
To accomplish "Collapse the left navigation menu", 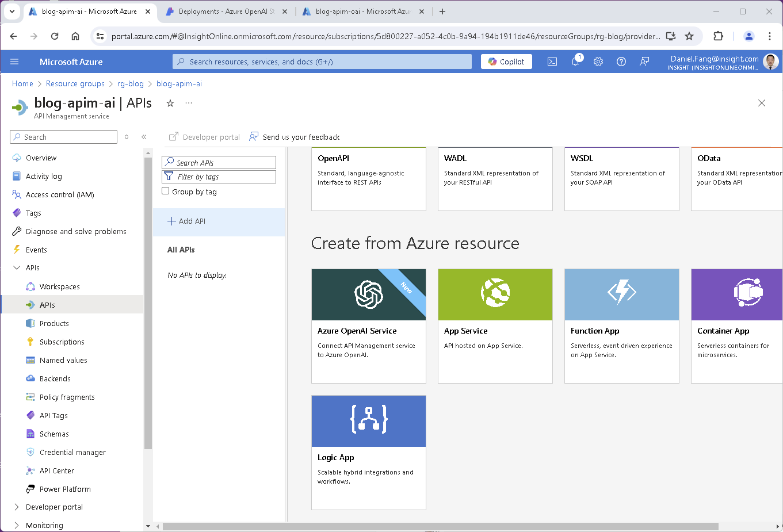I will 144,137.
